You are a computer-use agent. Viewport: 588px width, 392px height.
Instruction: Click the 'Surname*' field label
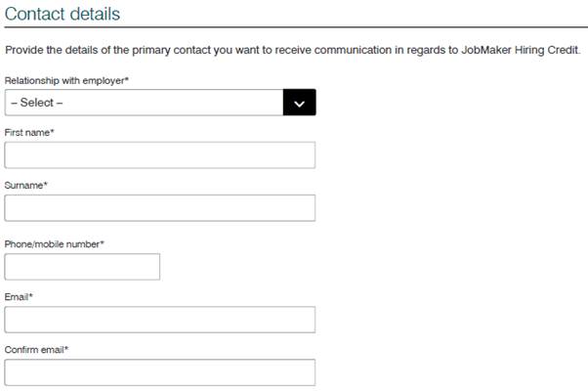coord(26,185)
